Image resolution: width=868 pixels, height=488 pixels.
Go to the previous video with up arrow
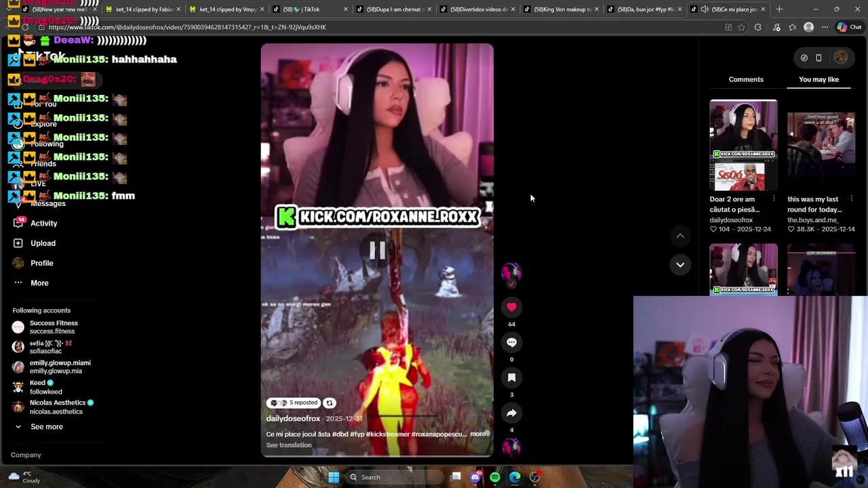click(x=680, y=236)
